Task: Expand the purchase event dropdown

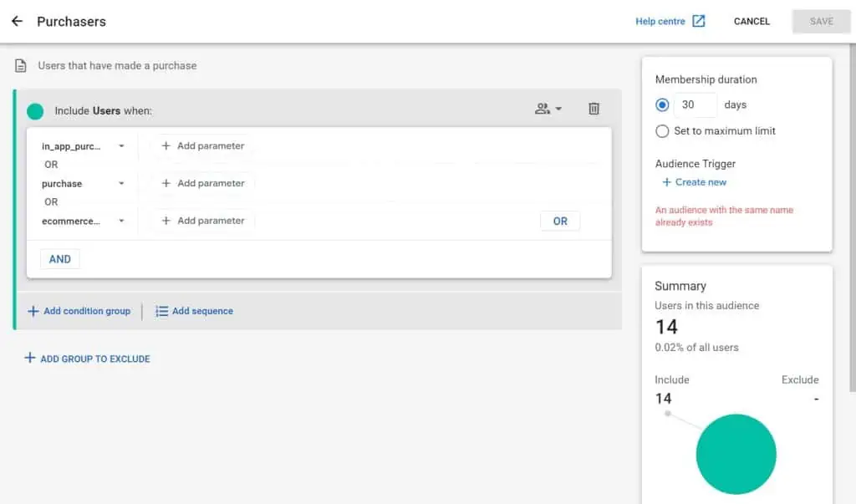Action: 121,184
